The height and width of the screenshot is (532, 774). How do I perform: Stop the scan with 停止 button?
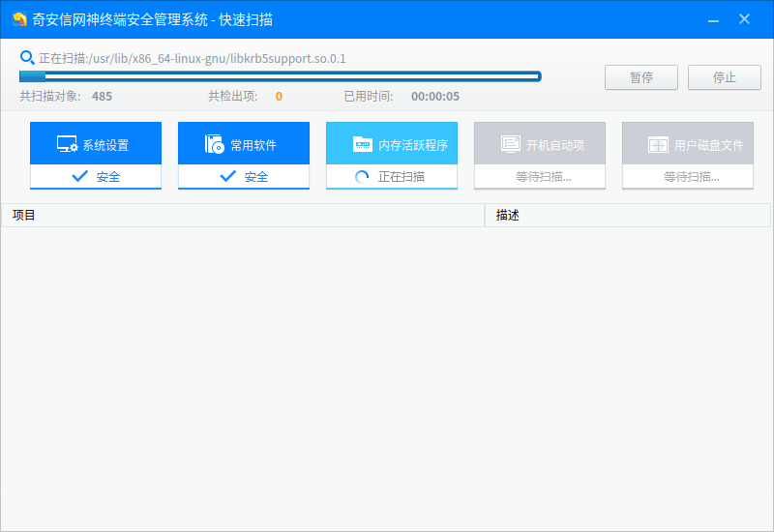[x=725, y=77]
